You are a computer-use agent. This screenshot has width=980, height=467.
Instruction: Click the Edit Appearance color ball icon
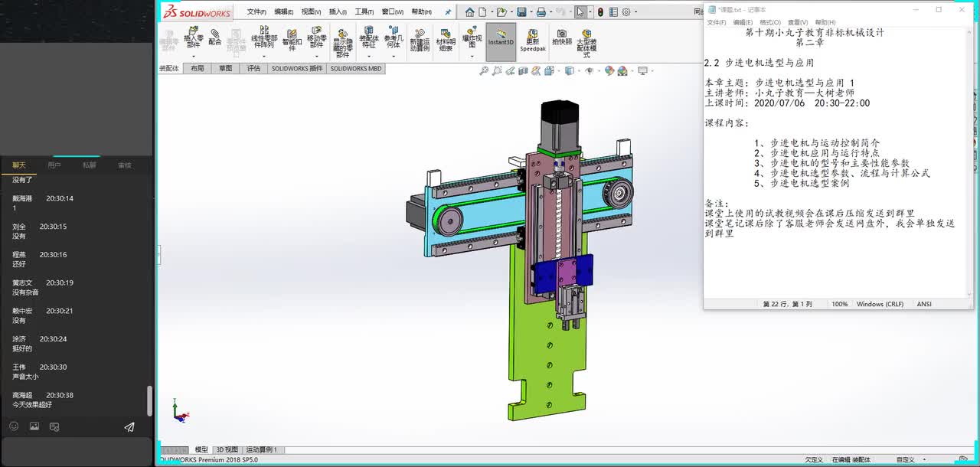click(x=609, y=70)
